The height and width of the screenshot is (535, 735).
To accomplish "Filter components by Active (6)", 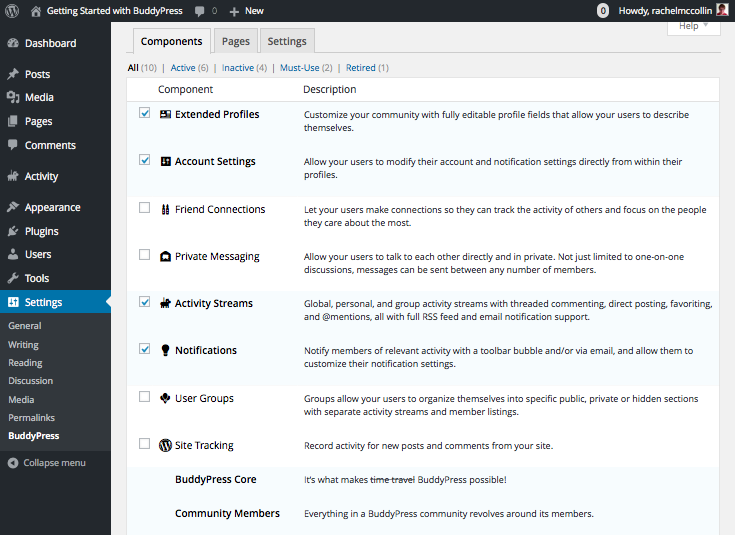I will (x=189, y=68).
